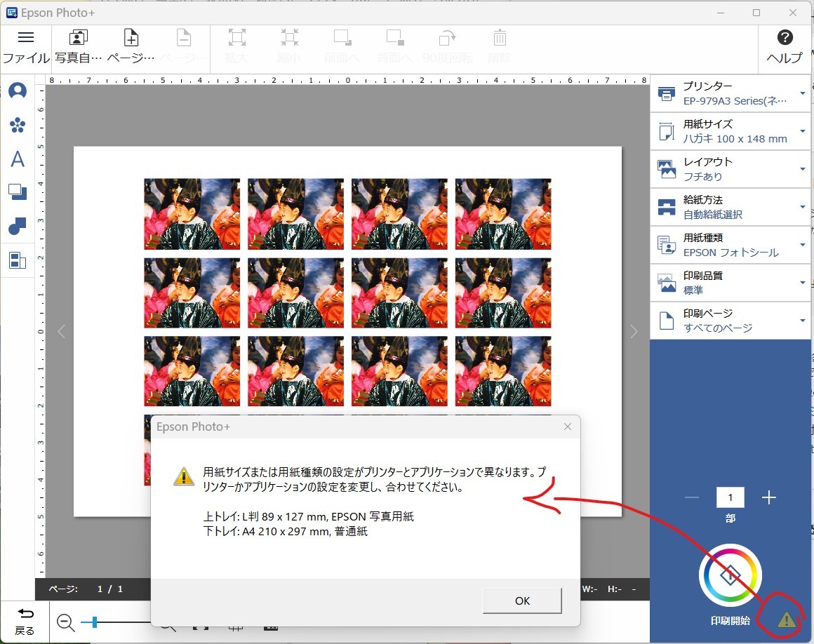The height and width of the screenshot is (644, 814).
Task: Select the first photo in the second row
Action: pyautogui.click(x=192, y=293)
